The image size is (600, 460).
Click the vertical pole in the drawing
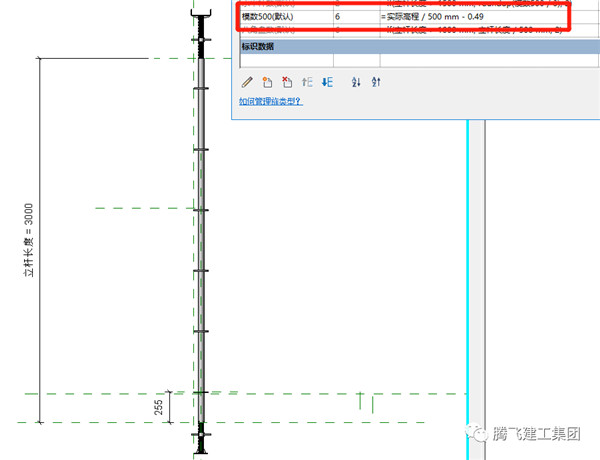[201, 240]
